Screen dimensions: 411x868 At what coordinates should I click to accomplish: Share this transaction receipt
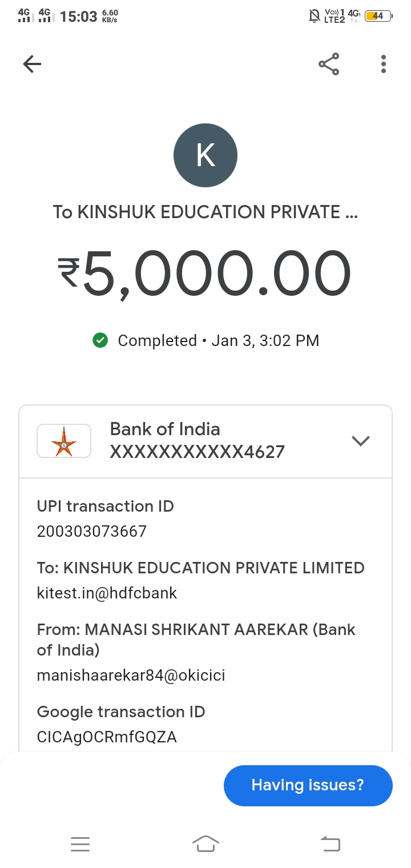tap(329, 64)
